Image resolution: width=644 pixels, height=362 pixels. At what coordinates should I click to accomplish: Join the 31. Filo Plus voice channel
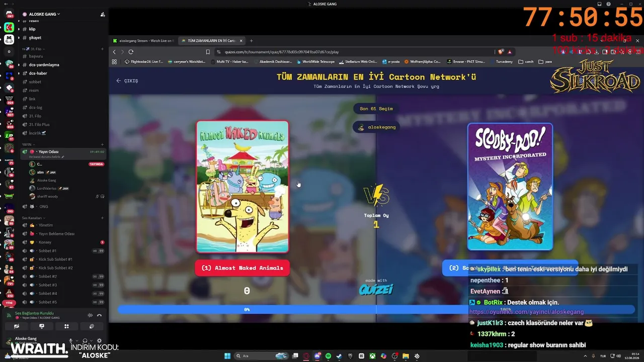[x=63, y=125]
